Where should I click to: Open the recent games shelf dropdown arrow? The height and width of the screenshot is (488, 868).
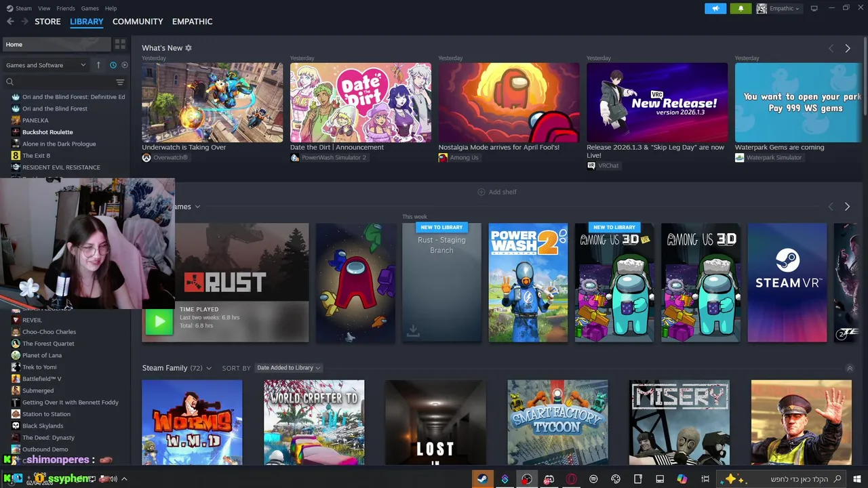pos(197,207)
